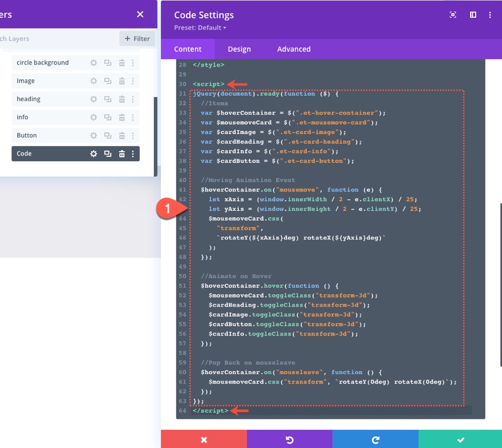
Task: Place cursor on the <script> opening tag line
Action: 208,84
